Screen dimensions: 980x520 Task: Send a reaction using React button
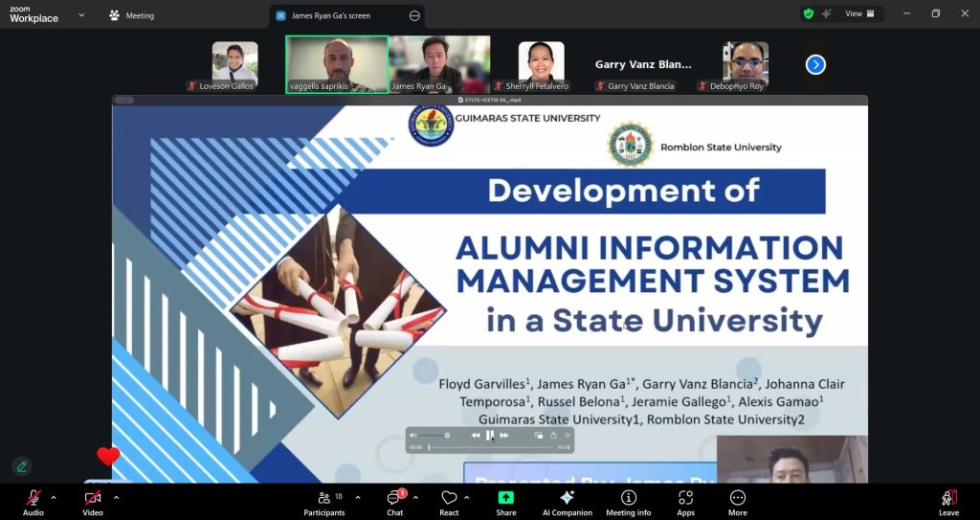[449, 500]
